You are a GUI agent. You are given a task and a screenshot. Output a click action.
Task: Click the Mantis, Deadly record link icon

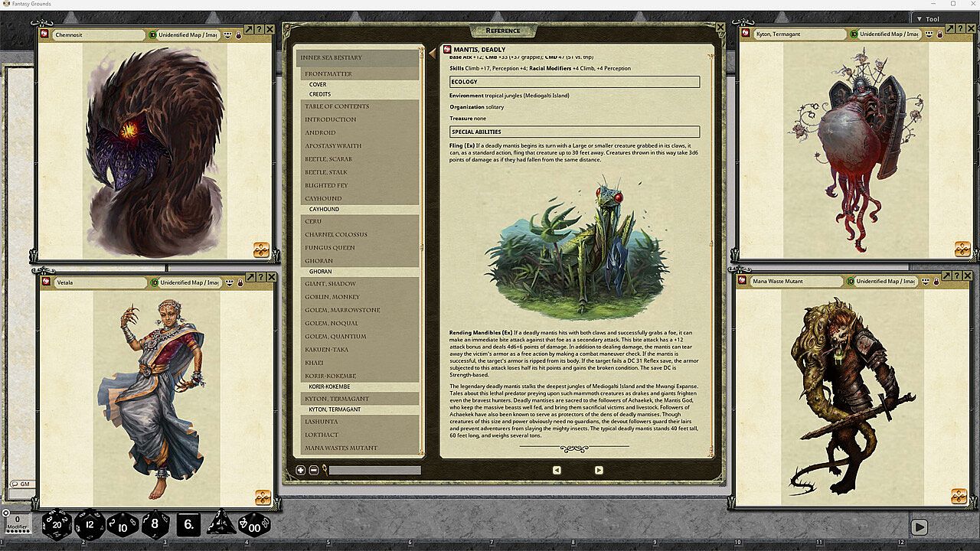[x=447, y=49]
